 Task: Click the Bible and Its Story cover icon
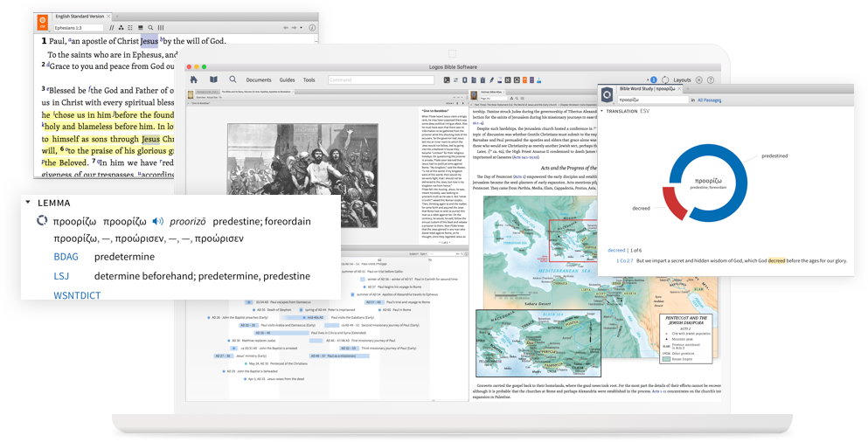(191, 95)
